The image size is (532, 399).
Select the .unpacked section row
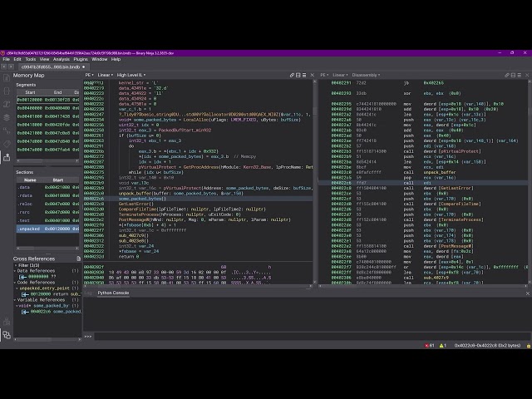tap(48, 229)
